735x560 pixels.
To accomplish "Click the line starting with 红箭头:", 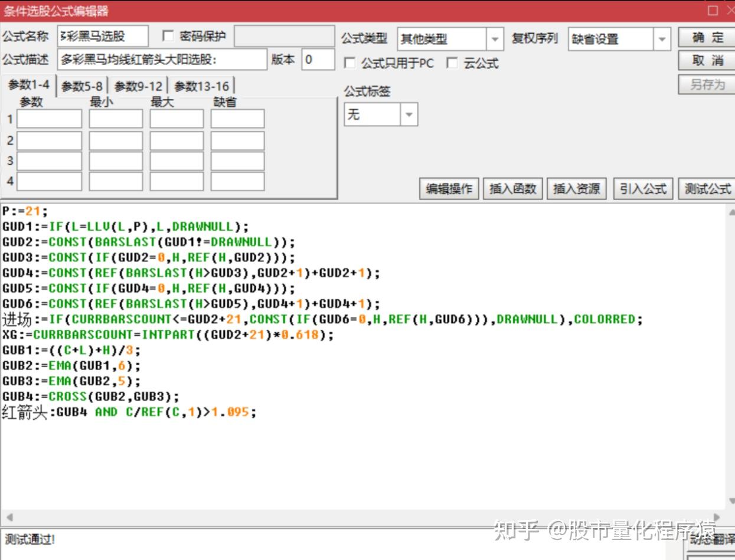I will point(129,412).
